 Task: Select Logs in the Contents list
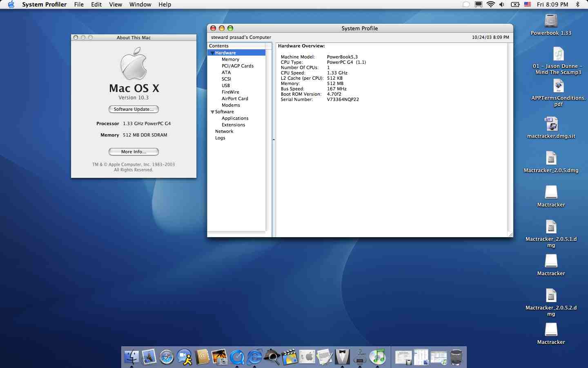[x=220, y=138]
